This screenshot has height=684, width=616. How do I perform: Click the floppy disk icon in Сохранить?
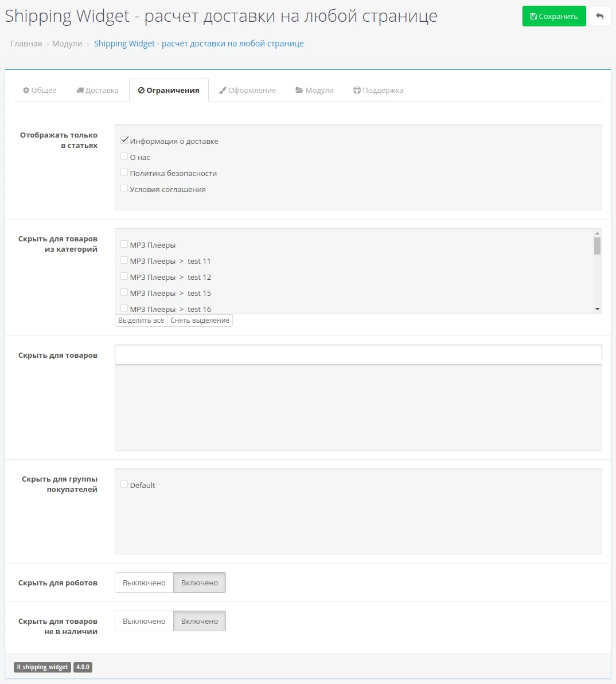pos(533,16)
